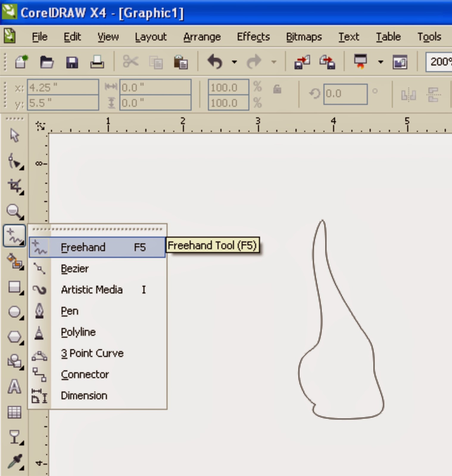The height and width of the screenshot is (476, 452).
Task: Open the Bitmaps menu
Action: pyautogui.click(x=304, y=37)
